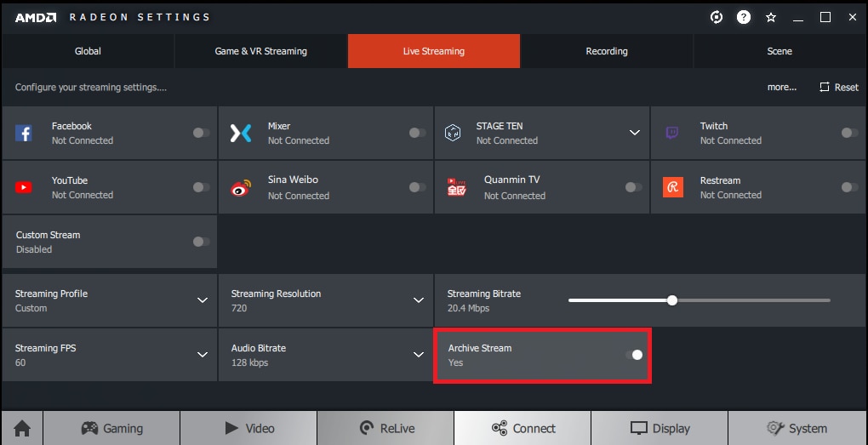The height and width of the screenshot is (445, 868).
Task: Expand the STAGE TEN dropdown arrow
Action: point(634,133)
